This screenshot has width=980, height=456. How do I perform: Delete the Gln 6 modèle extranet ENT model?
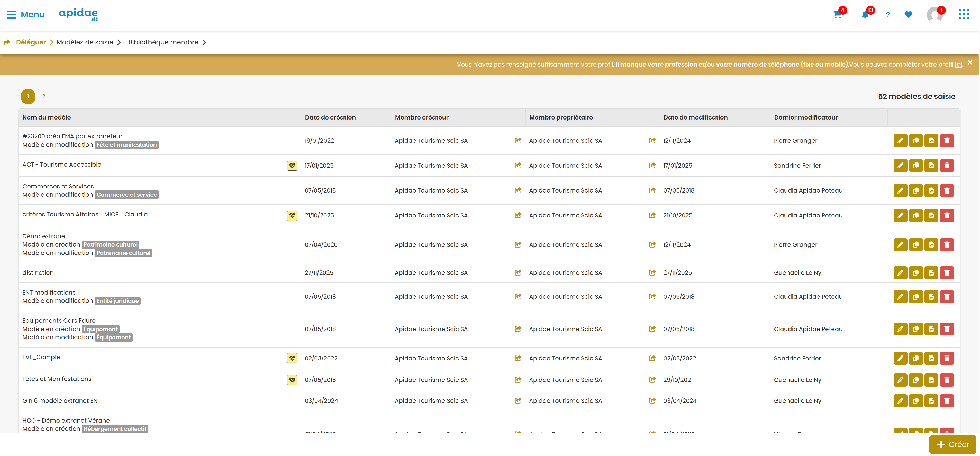(x=947, y=401)
